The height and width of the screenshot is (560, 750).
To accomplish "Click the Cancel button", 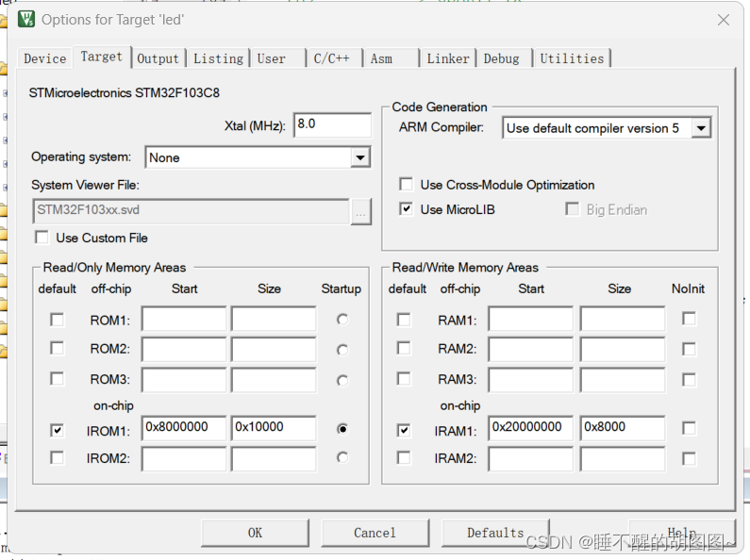I will coord(375,533).
